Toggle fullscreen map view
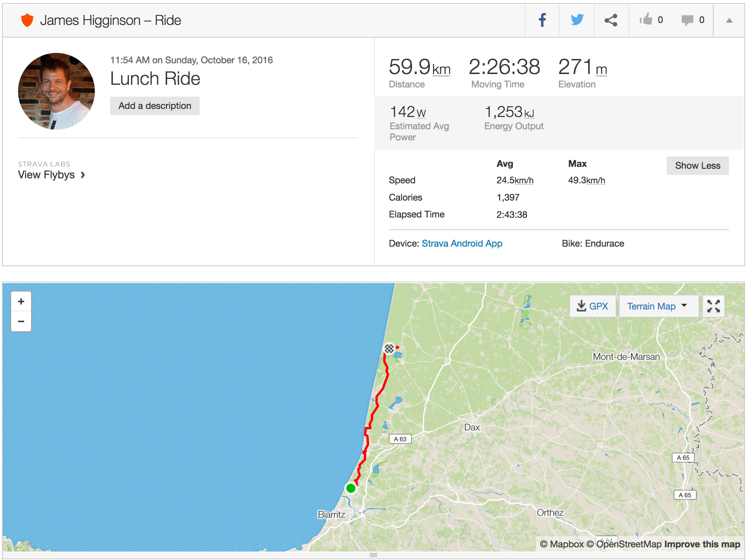Screen dimensions: 747x560 (x=713, y=306)
